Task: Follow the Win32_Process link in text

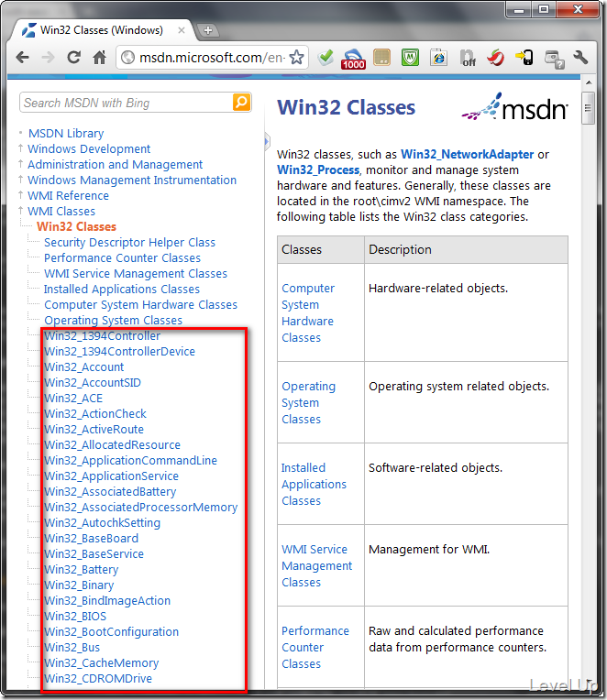Action: pos(317,170)
